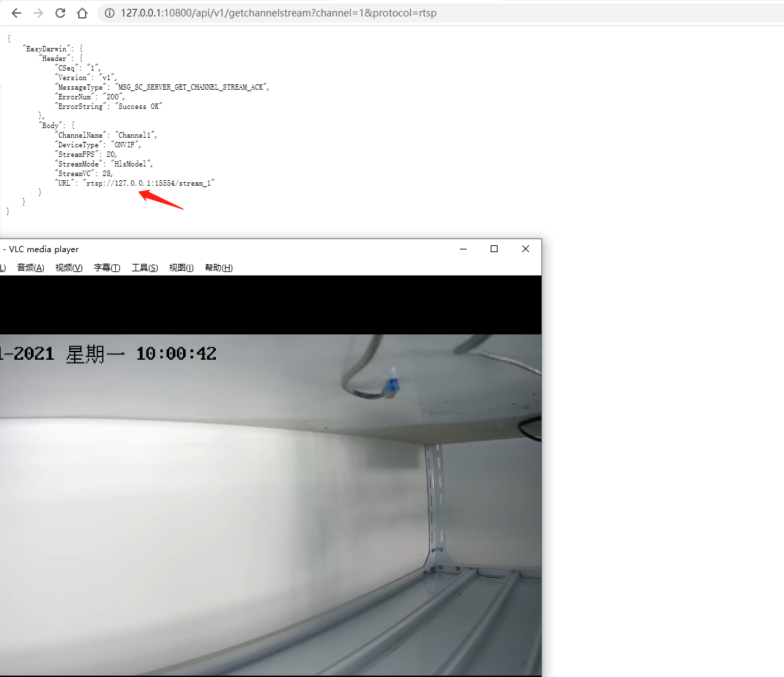Open the 帮助(H) menu in VLC

(219, 268)
